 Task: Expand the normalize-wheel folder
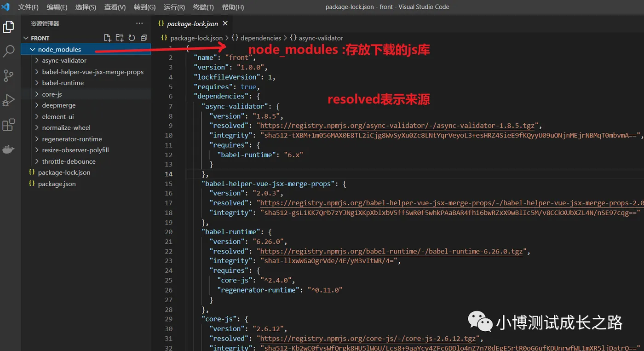[x=37, y=128]
